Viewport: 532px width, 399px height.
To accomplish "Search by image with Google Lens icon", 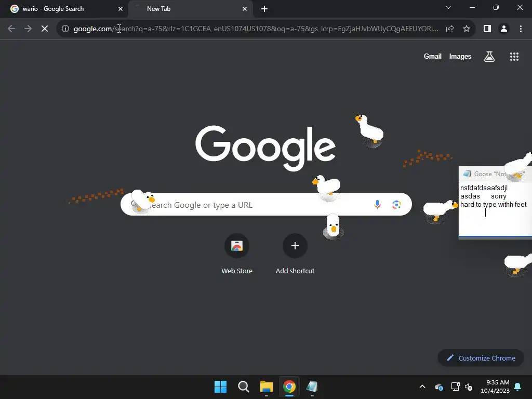I will (396, 204).
